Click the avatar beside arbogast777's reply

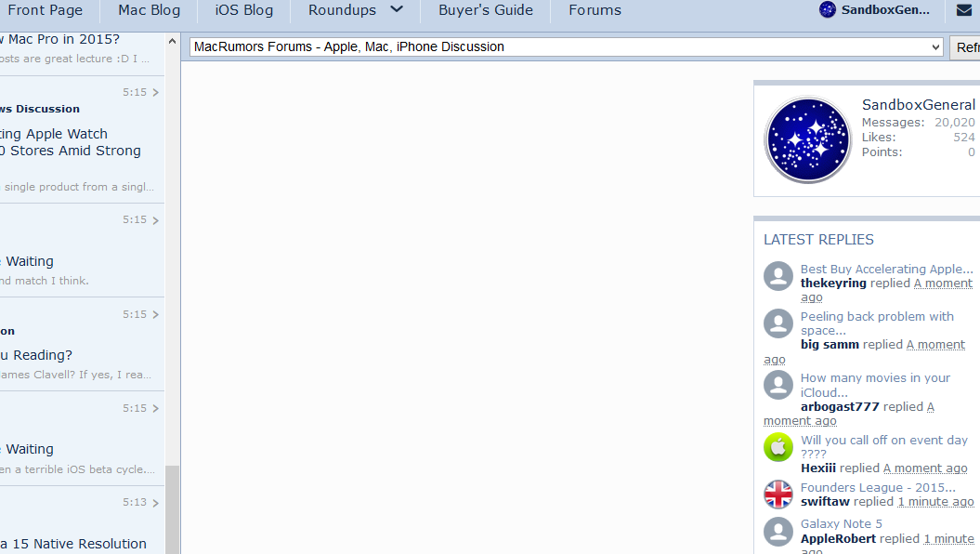pyautogui.click(x=778, y=385)
